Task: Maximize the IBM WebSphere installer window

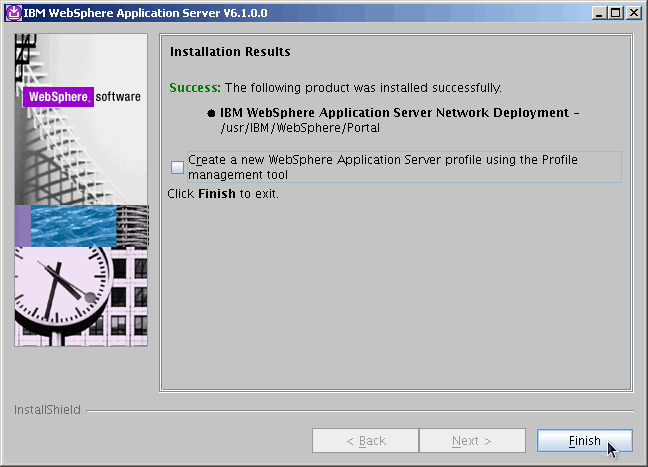Action: tap(615, 12)
